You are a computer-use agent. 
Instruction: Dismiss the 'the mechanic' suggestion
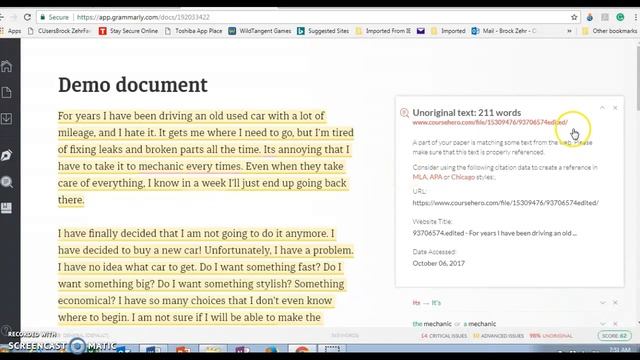tap(615, 323)
